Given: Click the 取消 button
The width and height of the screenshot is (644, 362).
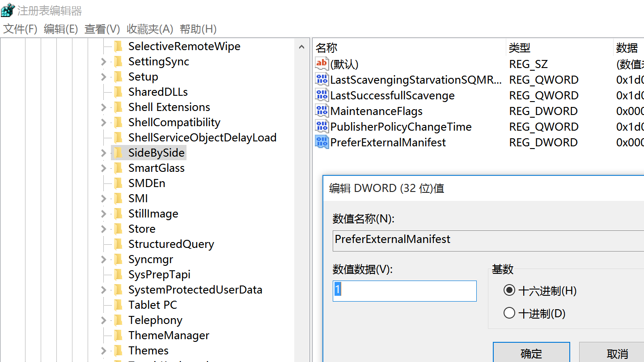Looking at the screenshot, I should (x=617, y=353).
